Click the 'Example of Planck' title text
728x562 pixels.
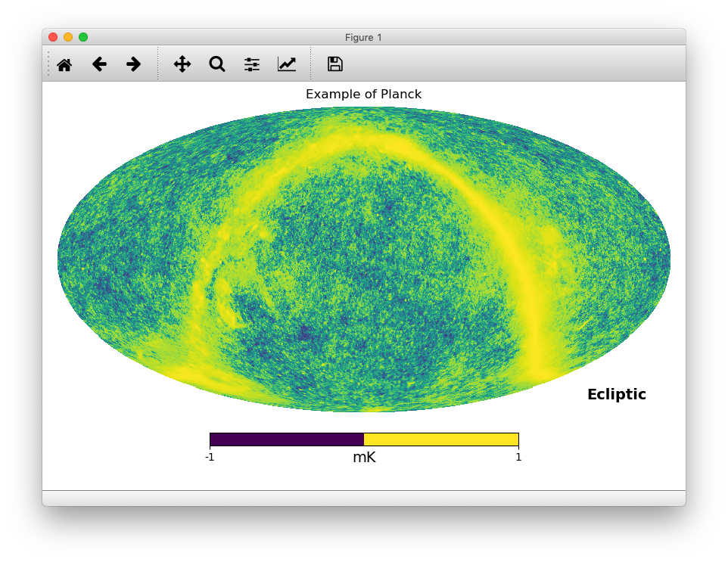point(364,94)
